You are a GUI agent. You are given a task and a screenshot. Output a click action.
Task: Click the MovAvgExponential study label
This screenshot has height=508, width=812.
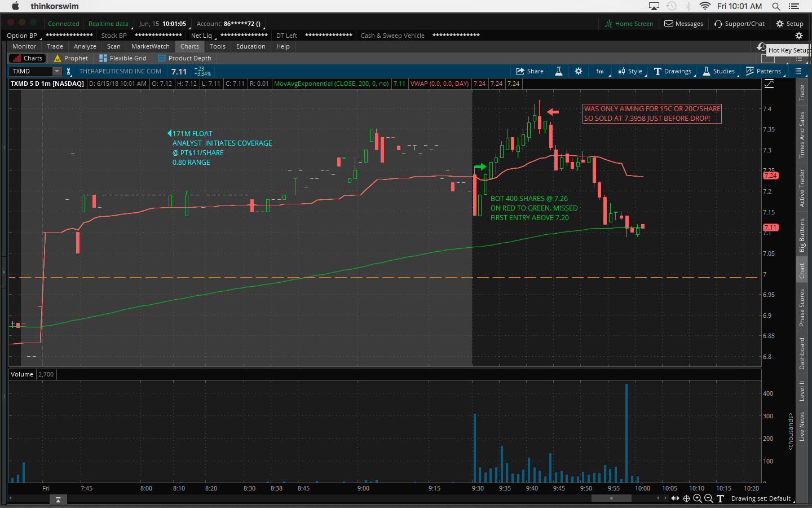tap(331, 84)
